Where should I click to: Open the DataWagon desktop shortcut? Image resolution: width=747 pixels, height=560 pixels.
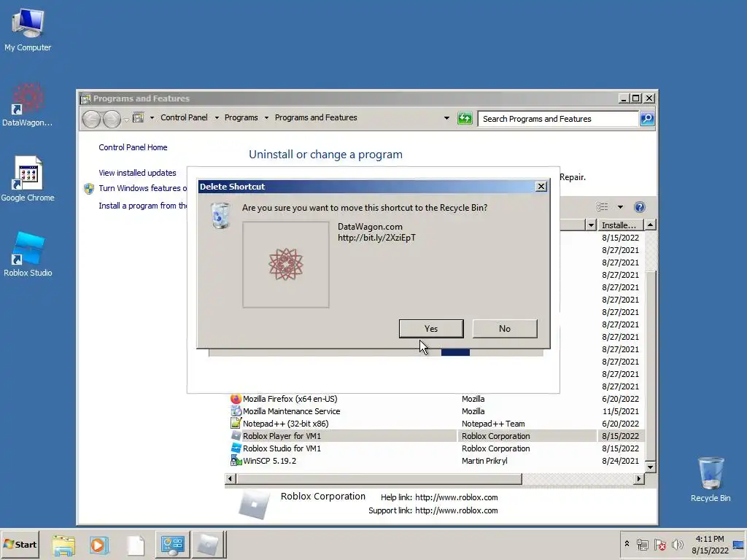point(28,105)
